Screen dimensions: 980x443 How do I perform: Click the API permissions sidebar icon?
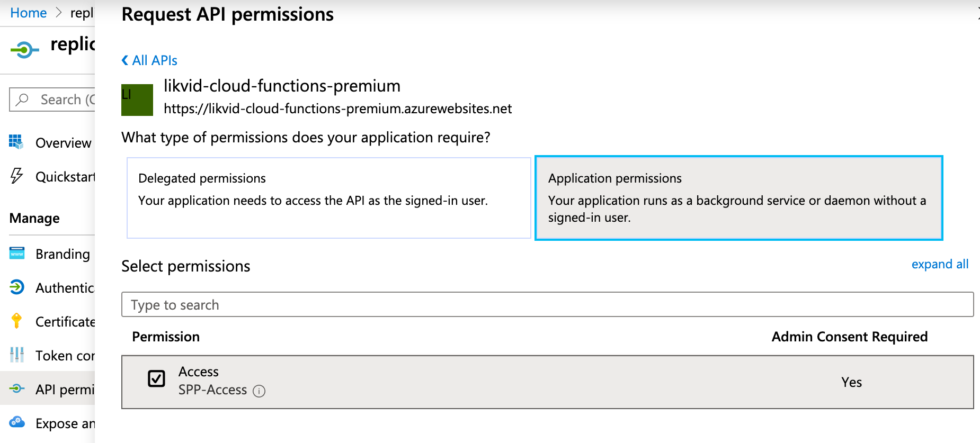16,389
